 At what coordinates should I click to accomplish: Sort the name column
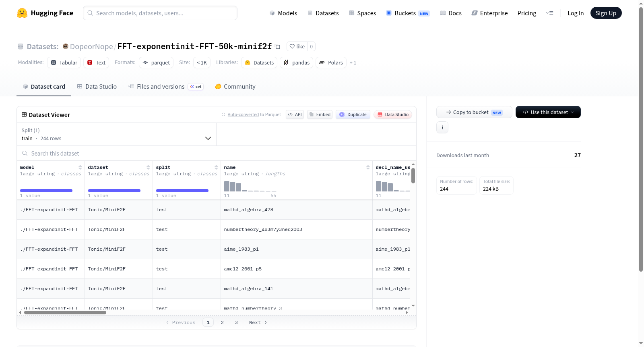point(368,167)
